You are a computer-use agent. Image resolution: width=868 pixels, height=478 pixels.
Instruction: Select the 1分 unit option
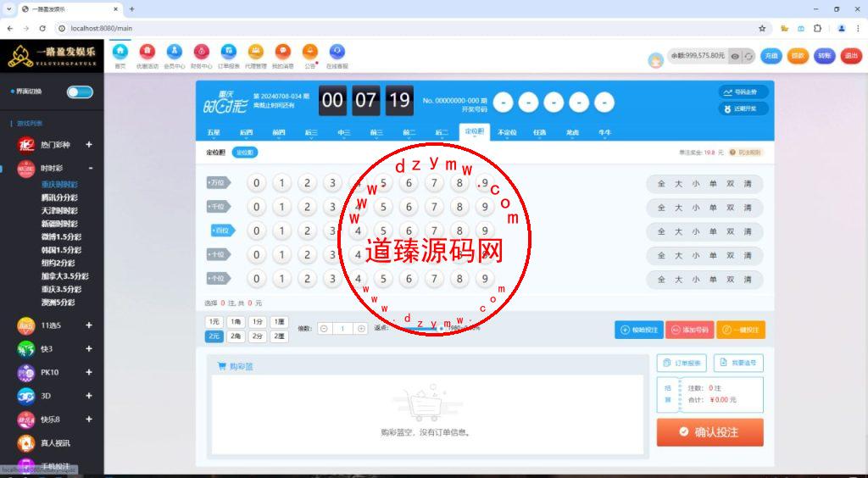coord(258,321)
